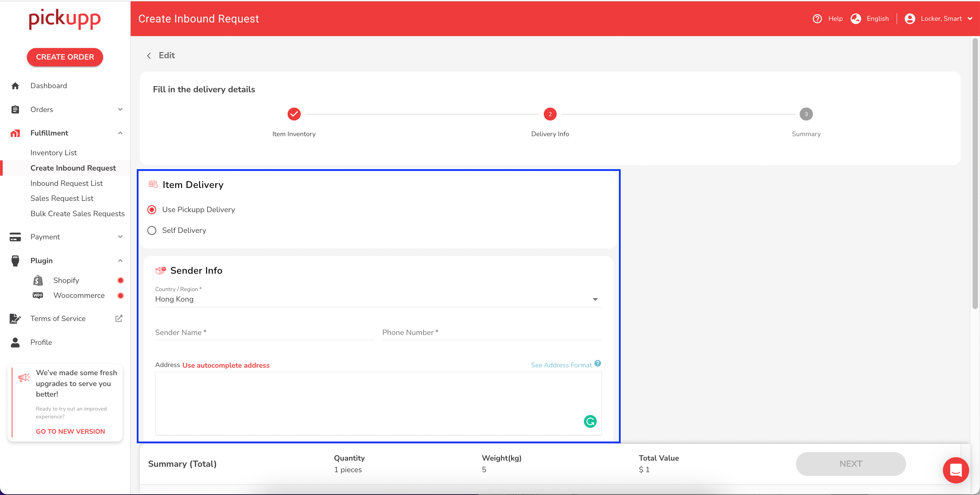Click the Shopify bag icon
This screenshot has width=980, height=495.
click(x=38, y=281)
